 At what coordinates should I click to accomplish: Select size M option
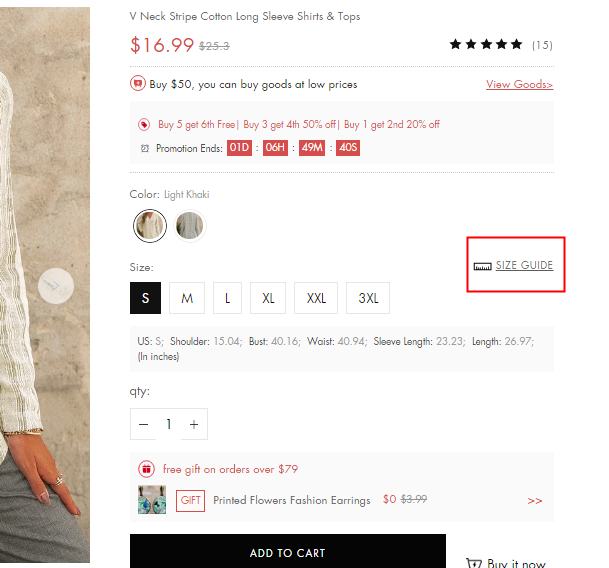pos(187,298)
